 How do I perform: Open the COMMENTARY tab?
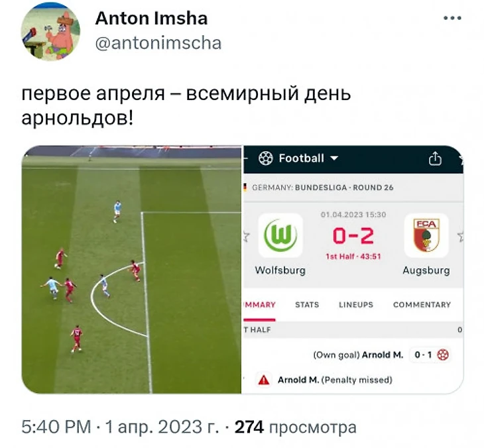[x=422, y=305]
